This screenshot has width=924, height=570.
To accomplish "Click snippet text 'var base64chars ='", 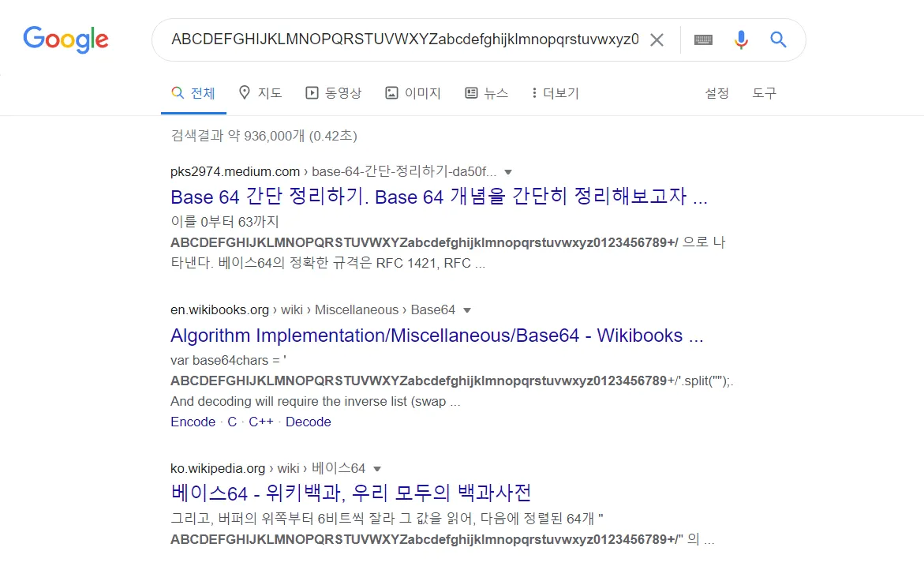I will (x=228, y=360).
